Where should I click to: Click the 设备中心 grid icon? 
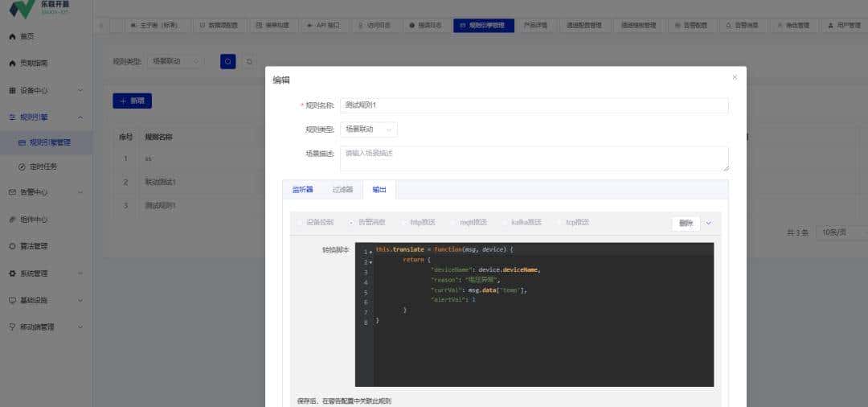point(12,90)
